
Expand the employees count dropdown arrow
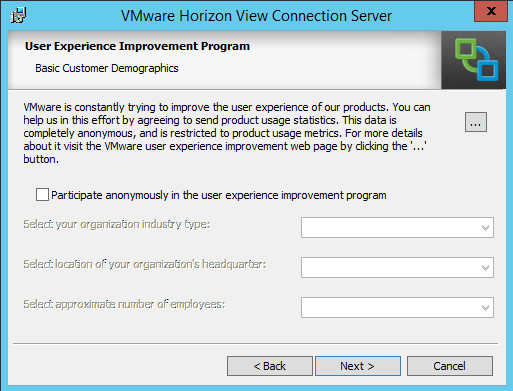coord(485,308)
